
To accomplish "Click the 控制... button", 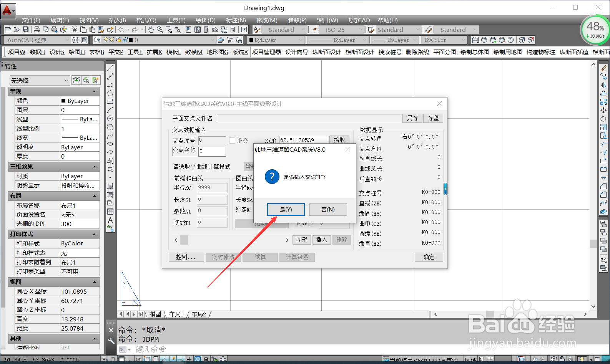I will pos(186,257).
